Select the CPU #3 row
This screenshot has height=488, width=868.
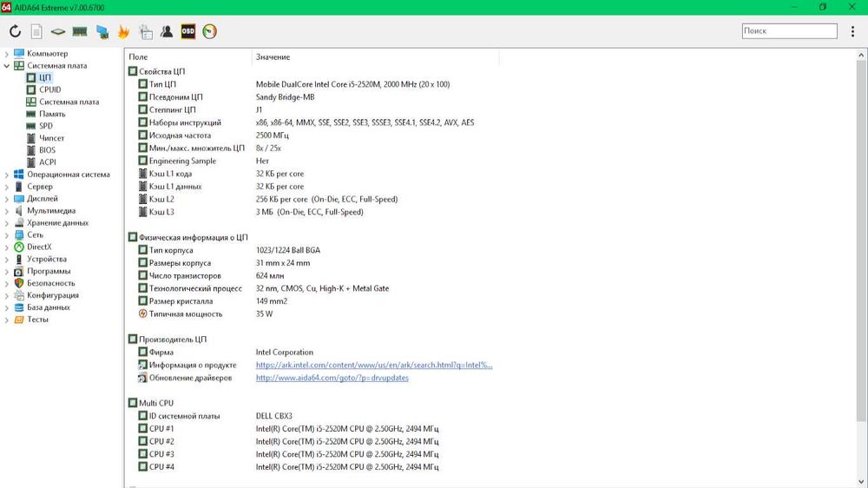(312, 454)
